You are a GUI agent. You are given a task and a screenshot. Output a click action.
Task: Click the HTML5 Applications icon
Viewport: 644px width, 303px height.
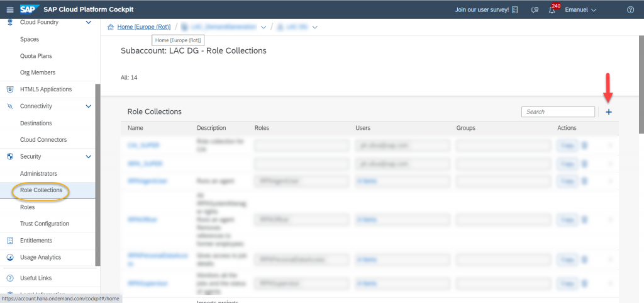click(11, 89)
